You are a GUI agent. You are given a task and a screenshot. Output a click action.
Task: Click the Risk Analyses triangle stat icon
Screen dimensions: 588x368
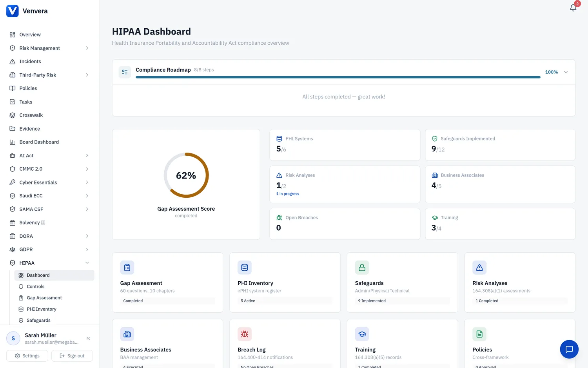279,175
